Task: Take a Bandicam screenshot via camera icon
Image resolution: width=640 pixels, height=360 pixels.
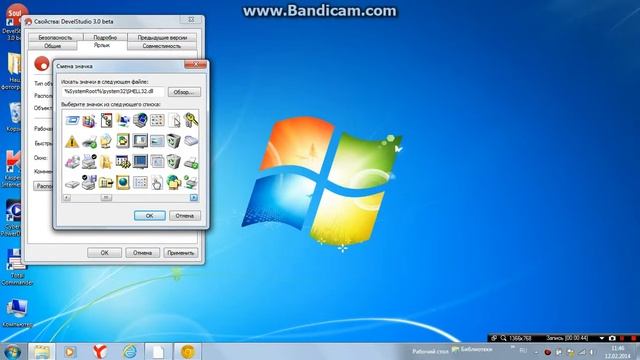Action: pyautogui.click(x=612, y=338)
